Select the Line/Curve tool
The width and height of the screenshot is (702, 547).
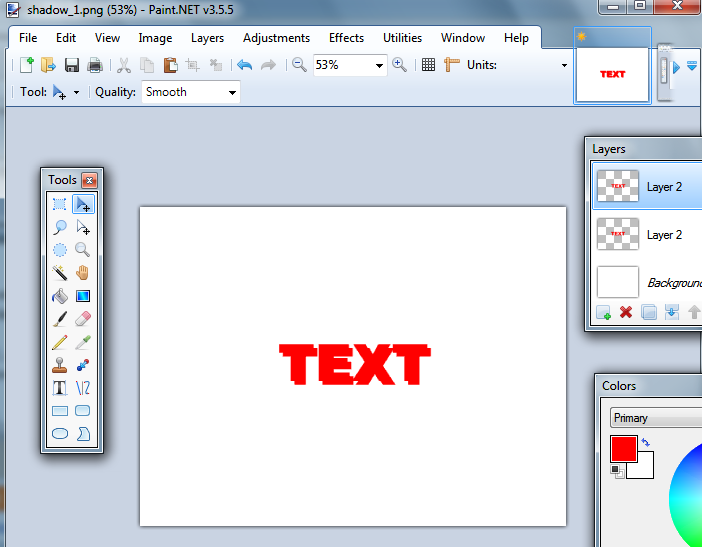click(83, 388)
